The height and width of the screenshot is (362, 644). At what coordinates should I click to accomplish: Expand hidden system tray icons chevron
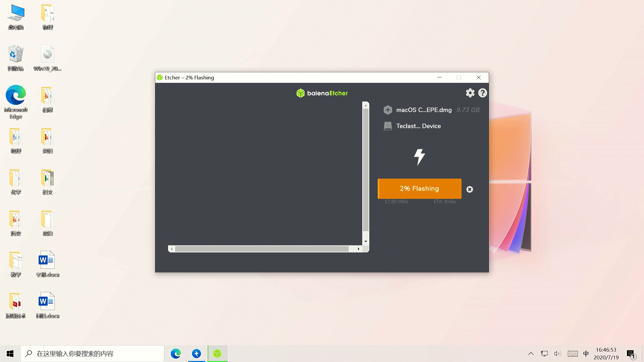[x=531, y=354]
